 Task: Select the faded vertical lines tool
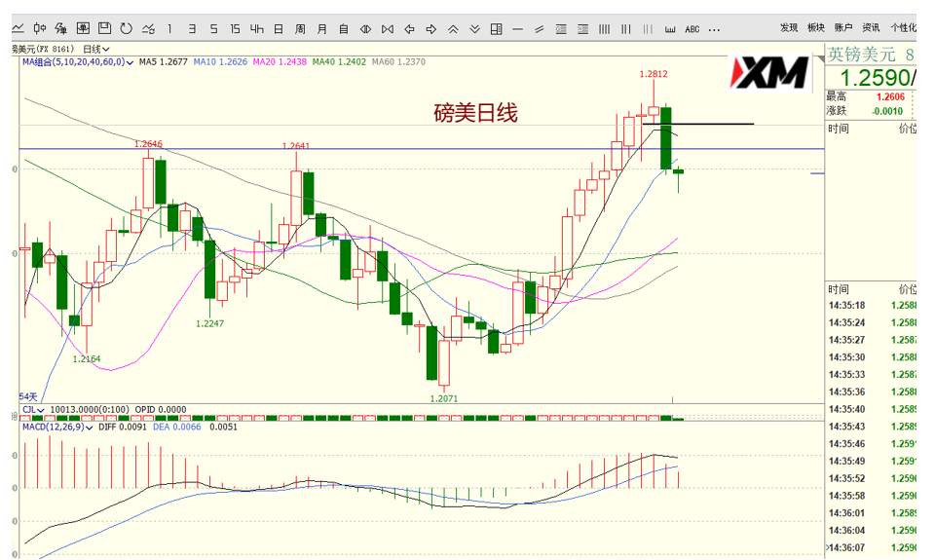coord(648,28)
